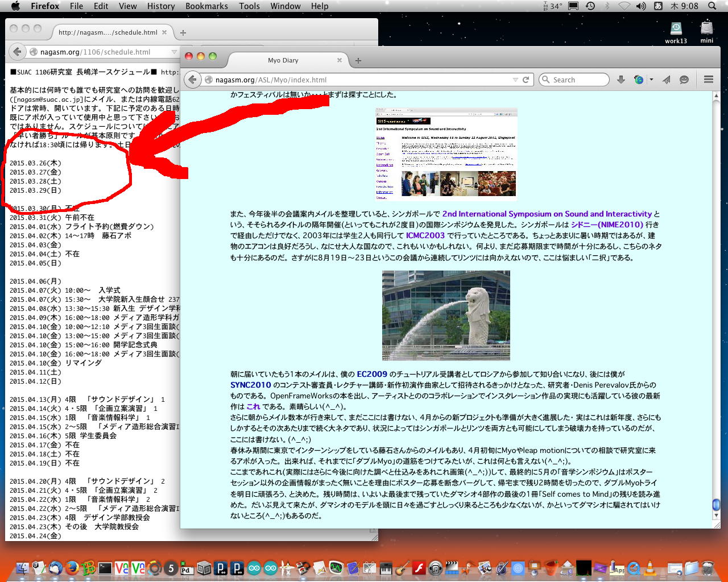728x582 pixels.
Task: Click the globe add-on icon in toolbar
Action: click(x=639, y=80)
